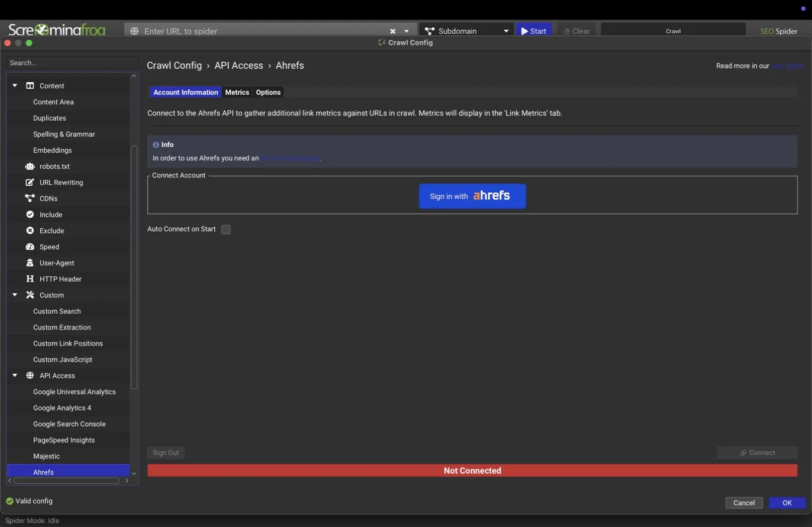The image size is (812, 527).
Task: Click the sidebar scroll-right arrow
Action: (127, 481)
